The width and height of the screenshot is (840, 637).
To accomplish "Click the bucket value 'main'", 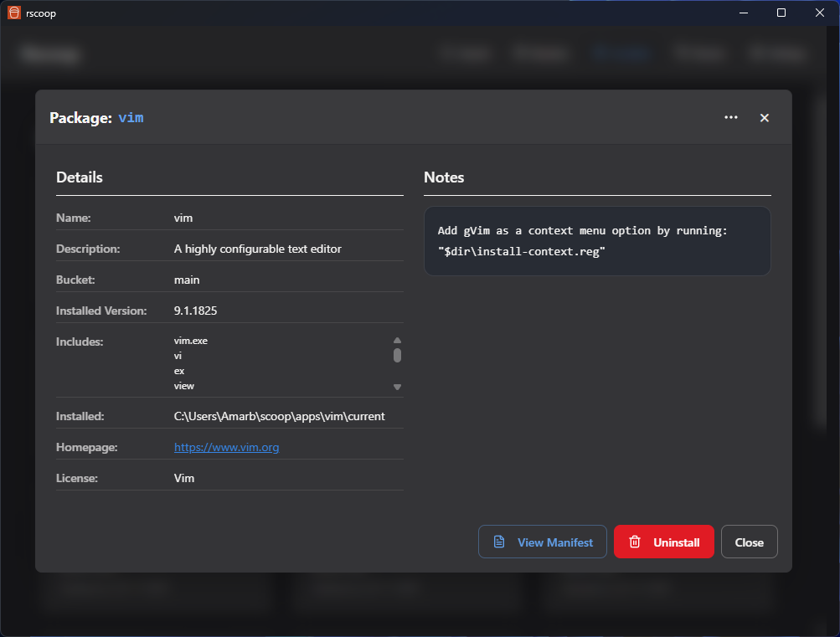I will click(187, 280).
